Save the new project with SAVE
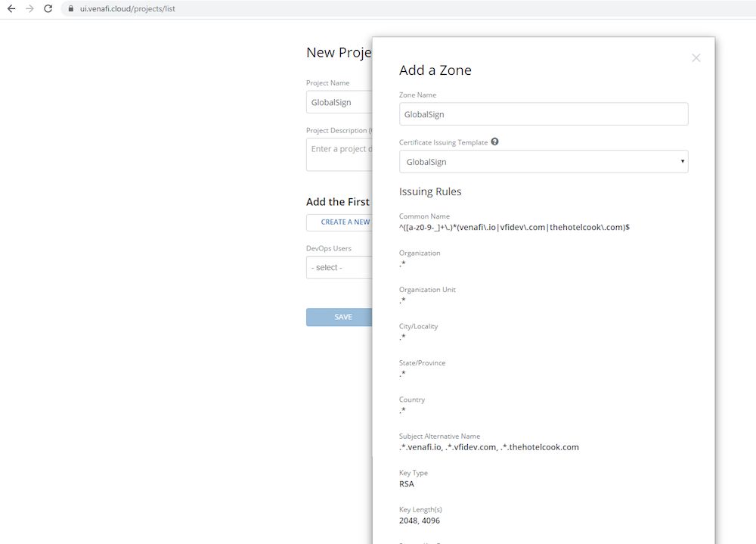This screenshot has height=544, width=756. [x=339, y=317]
